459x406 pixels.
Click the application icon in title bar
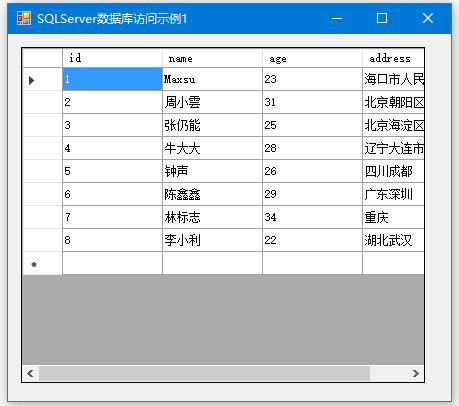pos(24,18)
